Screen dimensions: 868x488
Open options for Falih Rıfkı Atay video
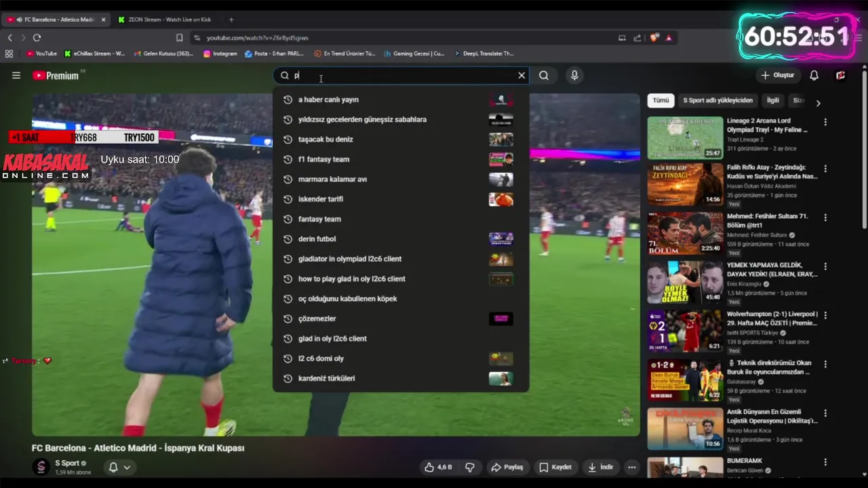click(x=825, y=169)
